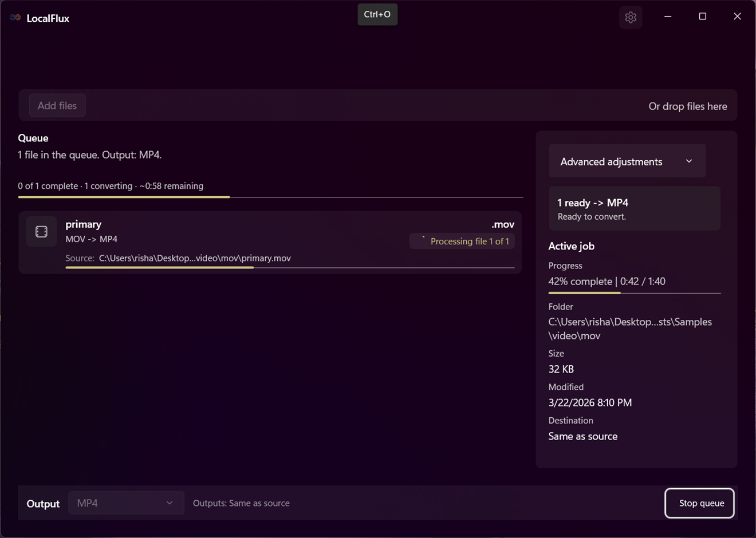756x538 pixels.
Task: Expand Advanced adjustments
Action: (x=627, y=161)
